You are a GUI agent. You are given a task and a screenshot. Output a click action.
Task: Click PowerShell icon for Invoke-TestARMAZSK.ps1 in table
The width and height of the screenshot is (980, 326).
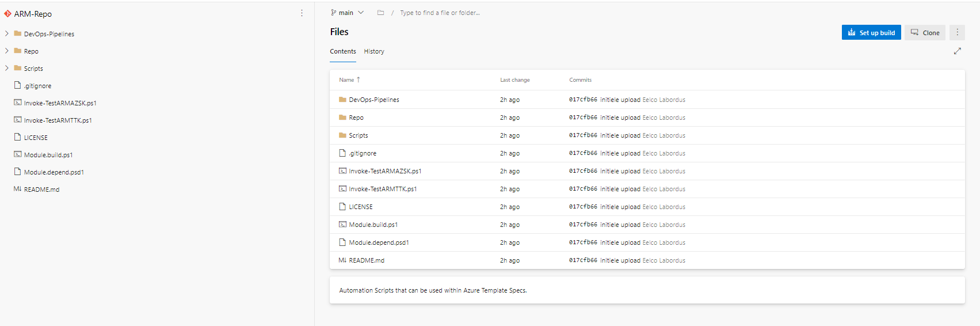[x=342, y=171]
